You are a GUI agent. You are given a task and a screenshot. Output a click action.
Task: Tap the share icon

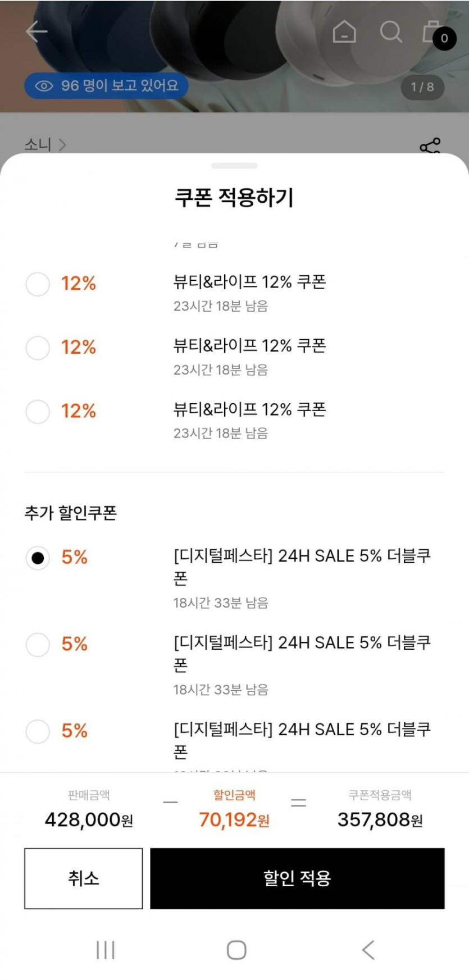click(430, 147)
